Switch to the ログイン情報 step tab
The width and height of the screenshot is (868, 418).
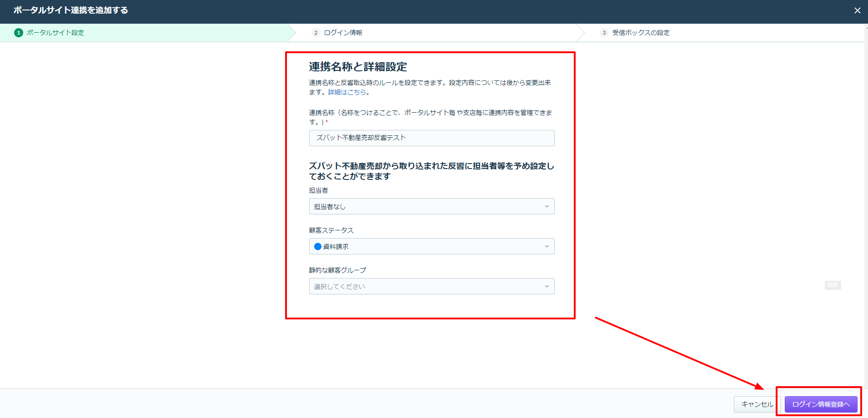pyautogui.click(x=343, y=33)
